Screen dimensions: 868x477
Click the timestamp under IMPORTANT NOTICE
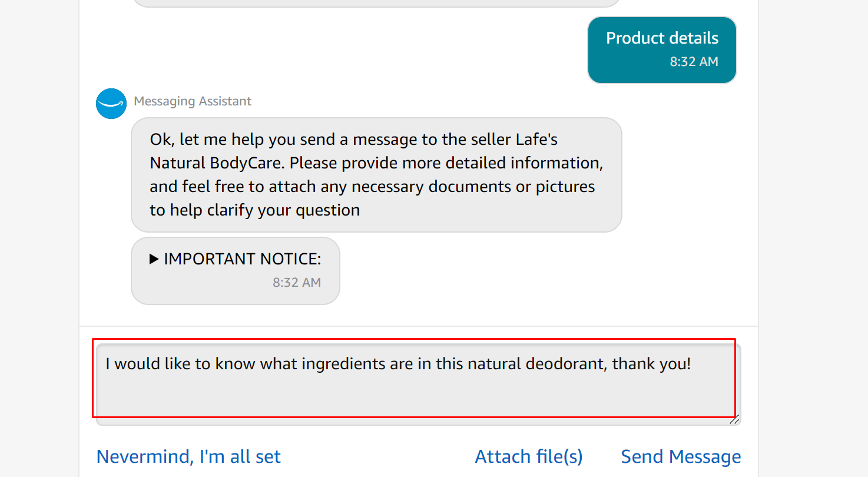click(296, 283)
